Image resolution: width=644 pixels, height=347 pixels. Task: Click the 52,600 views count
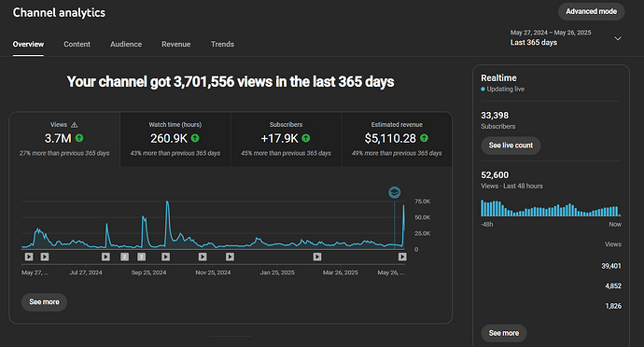(495, 175)
